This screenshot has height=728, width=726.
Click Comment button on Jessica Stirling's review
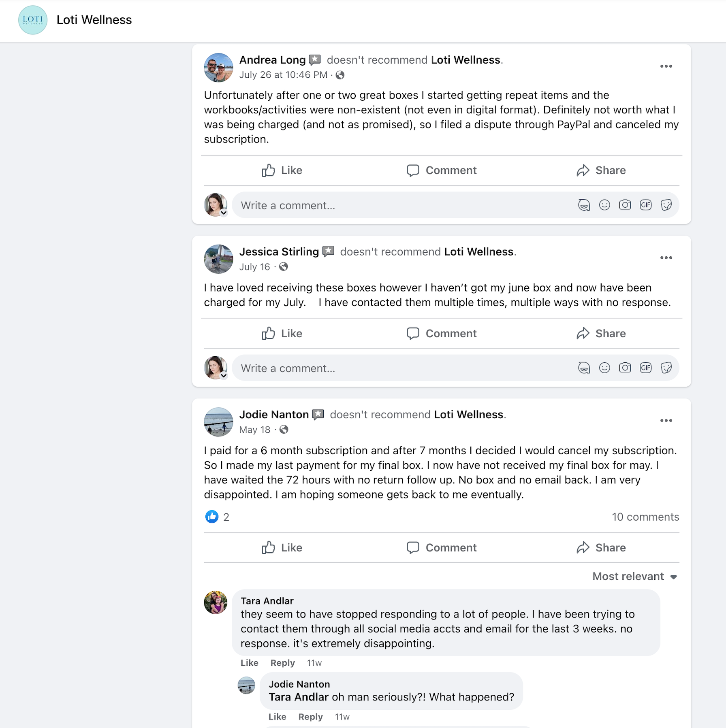pyautogui.click(x=442, y=334)
